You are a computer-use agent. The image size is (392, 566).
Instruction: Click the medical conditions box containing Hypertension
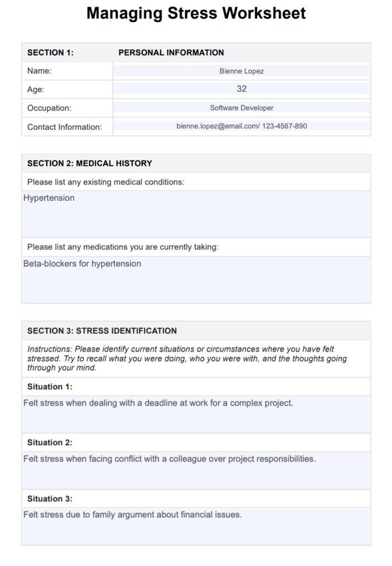pyautogui.click(x=196, y=213)
